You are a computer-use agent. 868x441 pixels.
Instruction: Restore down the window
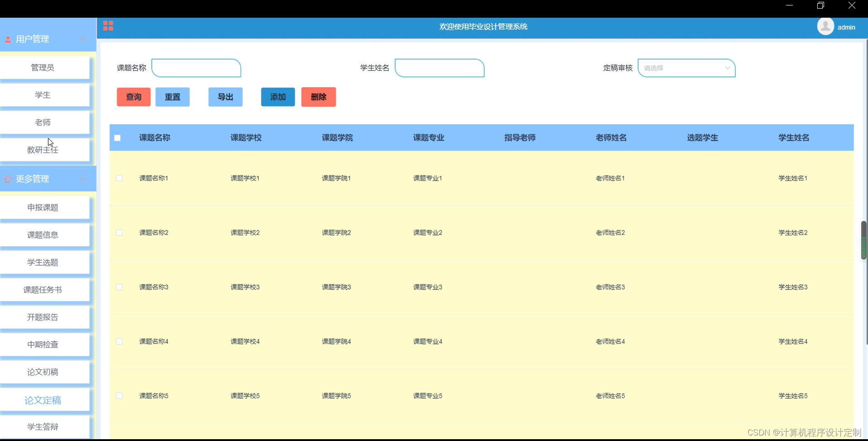[x=820, y=5]
